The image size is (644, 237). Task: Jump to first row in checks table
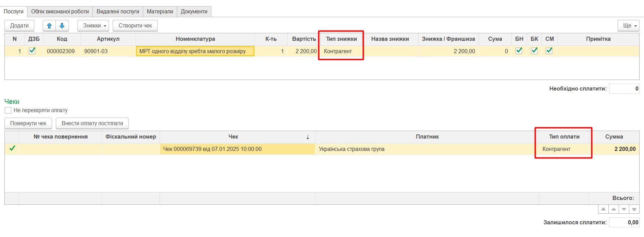coord(603,209)
